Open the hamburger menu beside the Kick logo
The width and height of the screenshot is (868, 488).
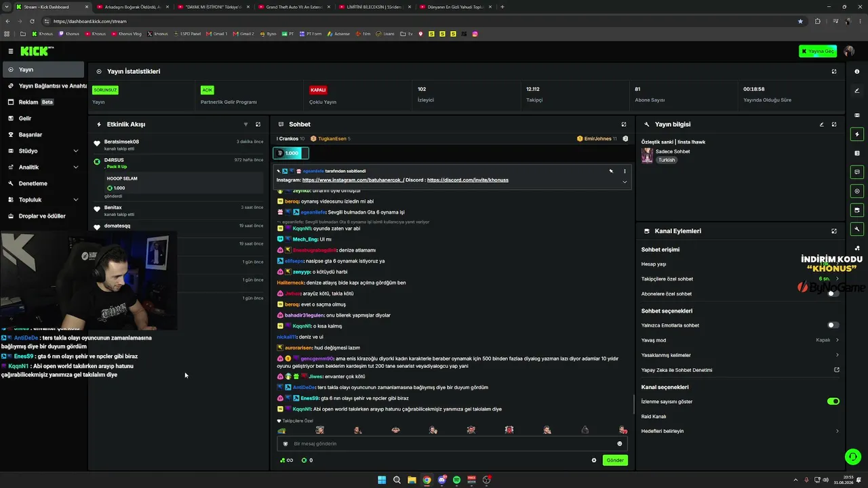tap(11, 51)
